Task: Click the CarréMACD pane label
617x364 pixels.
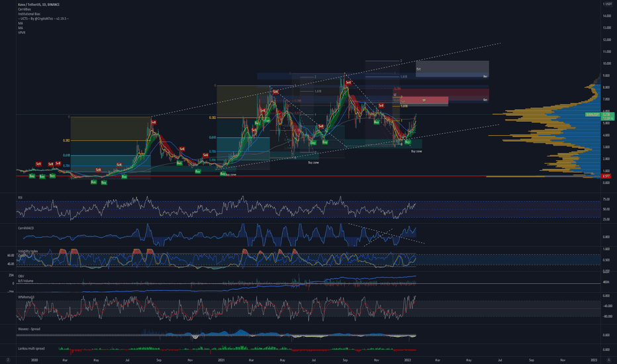Action: coord(26,228)
